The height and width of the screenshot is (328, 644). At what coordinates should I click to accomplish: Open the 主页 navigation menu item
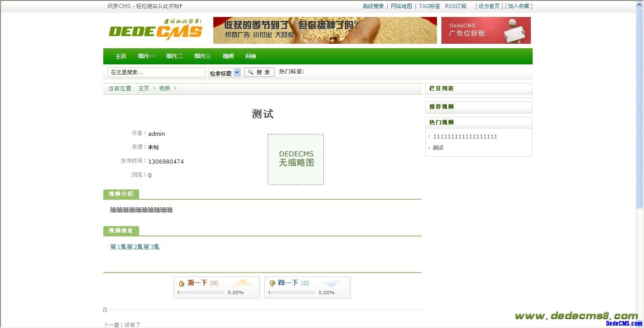121,56
